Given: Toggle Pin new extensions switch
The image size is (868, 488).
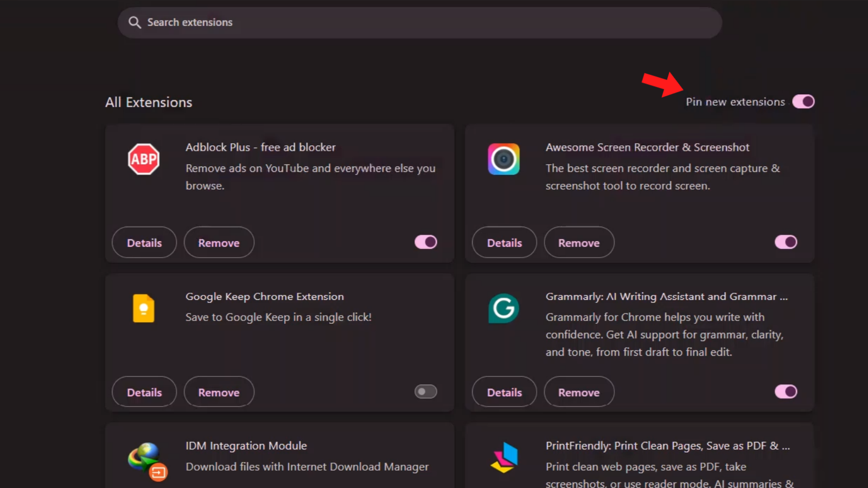Looking at the screenshot, I should tap(803, 101).
